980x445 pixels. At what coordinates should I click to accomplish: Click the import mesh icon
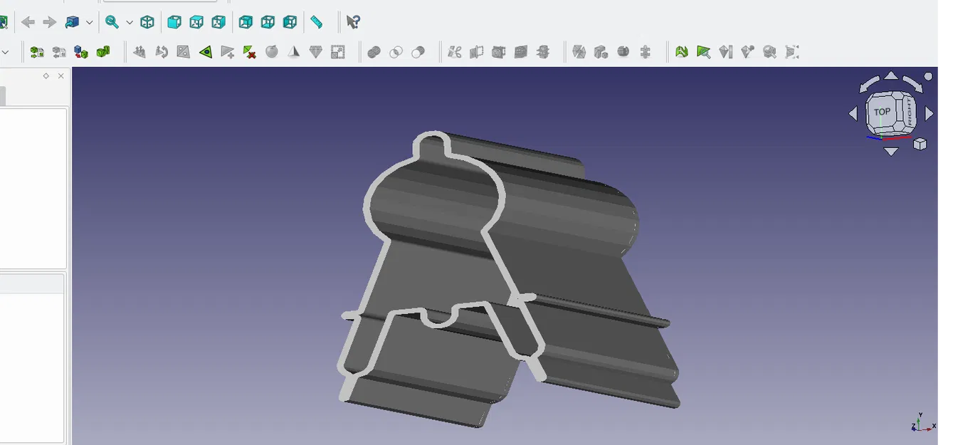pos(37,52)
